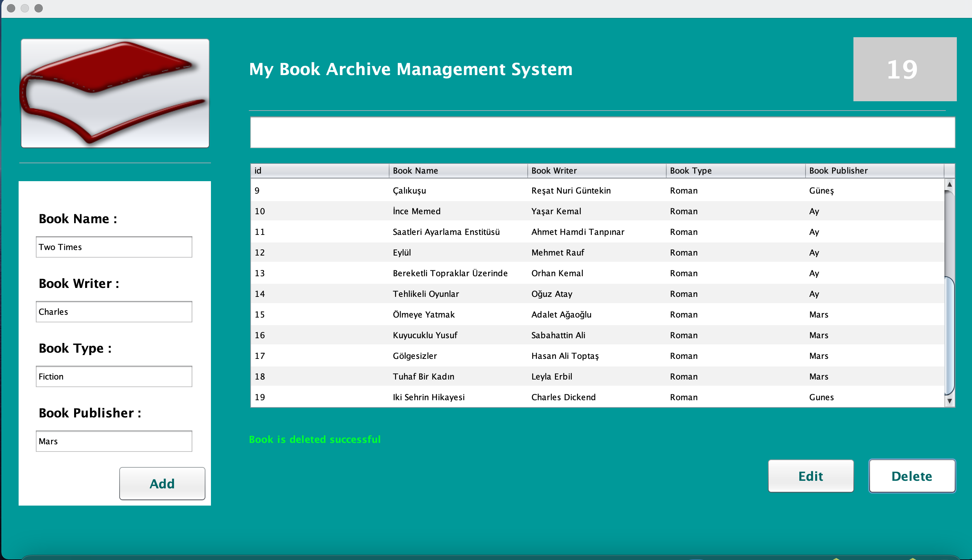Click the red book logo icon

click(114, 93)
